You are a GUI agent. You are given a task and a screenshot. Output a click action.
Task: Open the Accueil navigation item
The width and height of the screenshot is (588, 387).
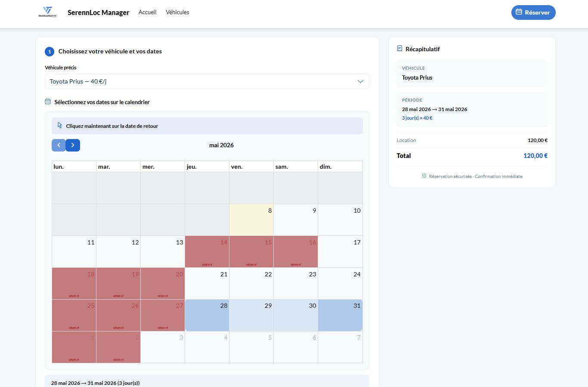[x=147, y=12]
